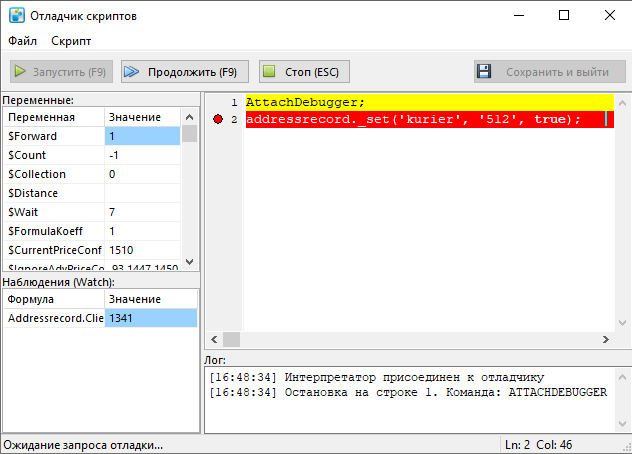Click the floppy disk Save and exit icon
The height and width of the screenshot is (454, 632).
[x=485, y=72]
